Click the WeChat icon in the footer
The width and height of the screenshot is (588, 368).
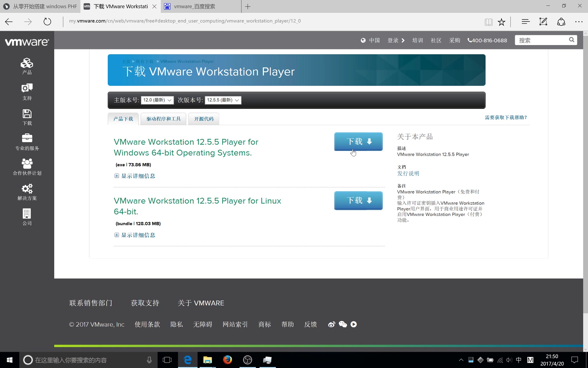click(343, 324)
